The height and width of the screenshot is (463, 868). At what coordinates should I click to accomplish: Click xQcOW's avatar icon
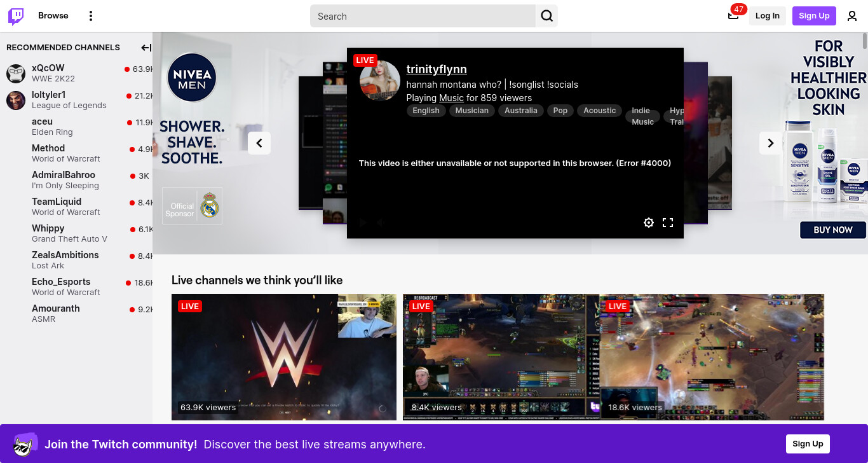click(16, 74)
